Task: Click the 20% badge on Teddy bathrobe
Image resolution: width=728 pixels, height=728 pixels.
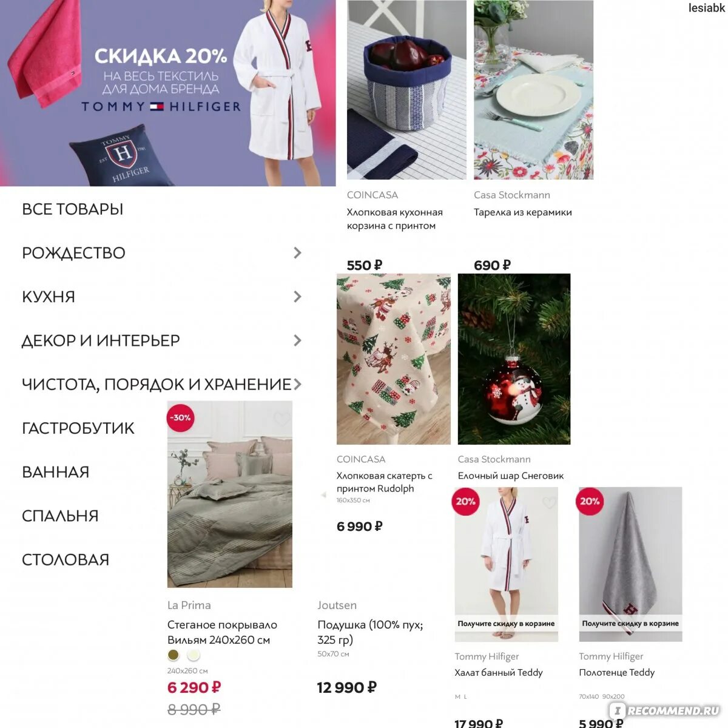Action: click(466, 502)
